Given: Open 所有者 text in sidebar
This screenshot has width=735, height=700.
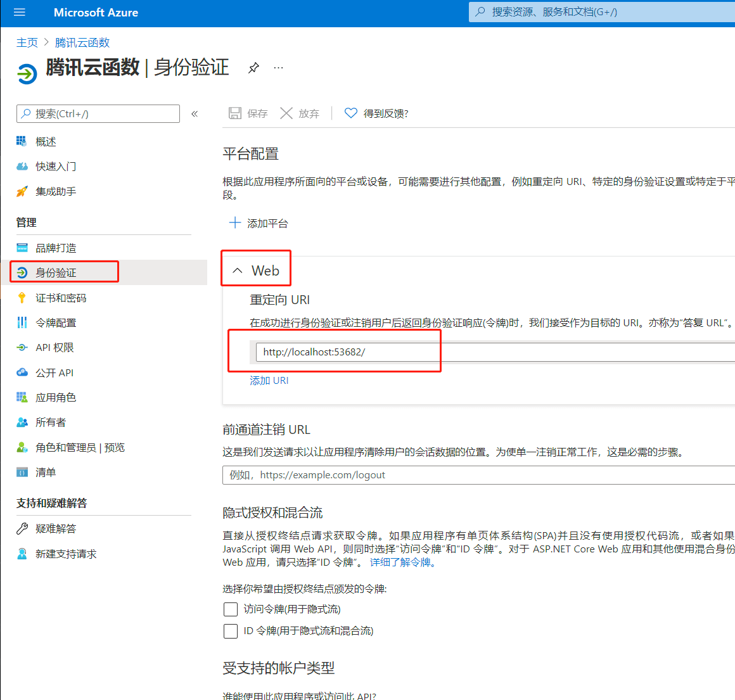Looking at the screenshot, I should tap(51, 423).
